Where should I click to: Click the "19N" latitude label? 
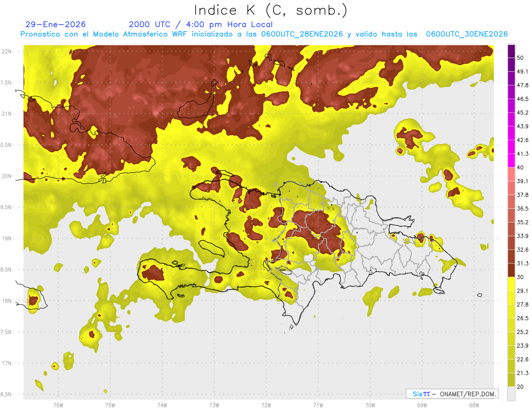click(x=8, y=238)
